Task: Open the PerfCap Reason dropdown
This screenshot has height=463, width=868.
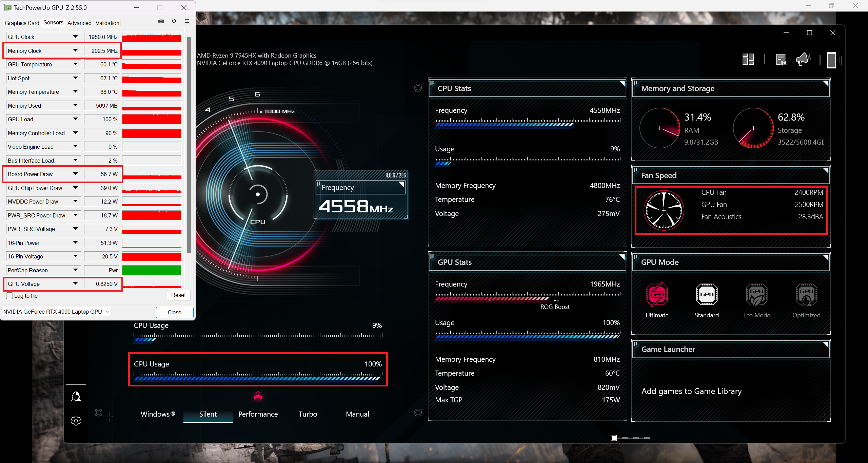Action: pyautogui.click(x=75, y=270)
